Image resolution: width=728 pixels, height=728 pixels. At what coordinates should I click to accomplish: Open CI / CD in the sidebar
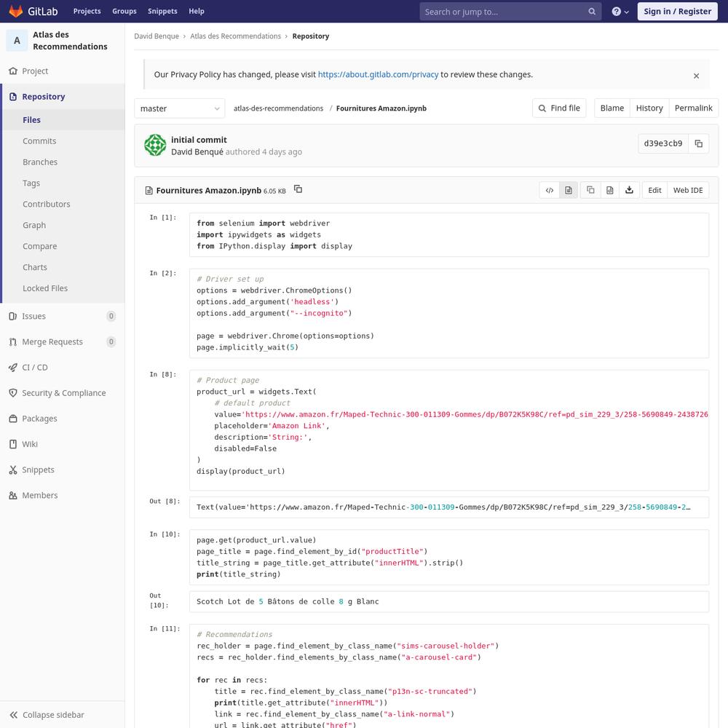tap(62, 367)
